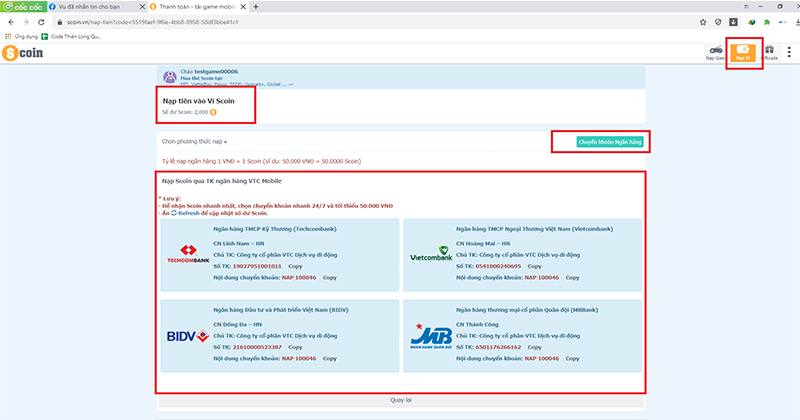Screen dimensions: 800x420
Task: Open the Code Thiên Long bookmark
Action: pyautogui.click(x=71, y=36)
